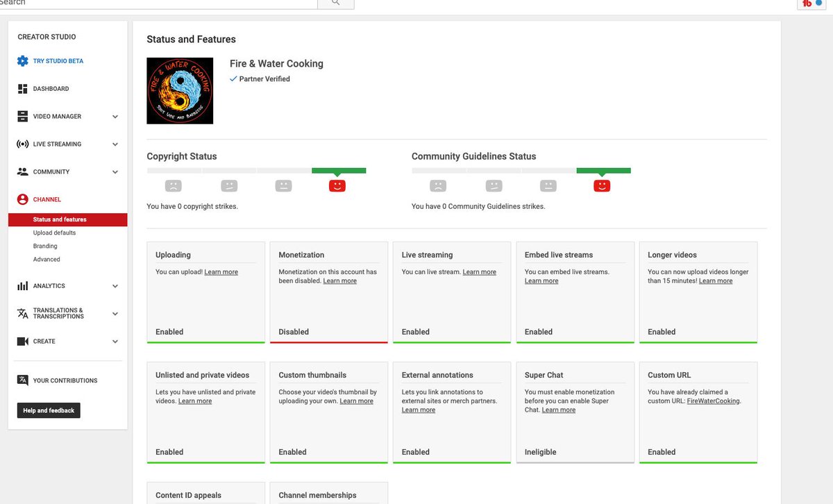The width and height of the screenshot is (833, 504).
Task: Click the Channel memberships card title
Action: coord(317,495)
